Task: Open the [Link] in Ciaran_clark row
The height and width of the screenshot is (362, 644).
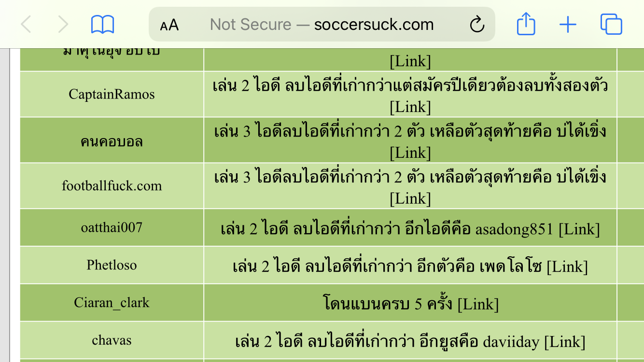Action: (x=478, y=304)
